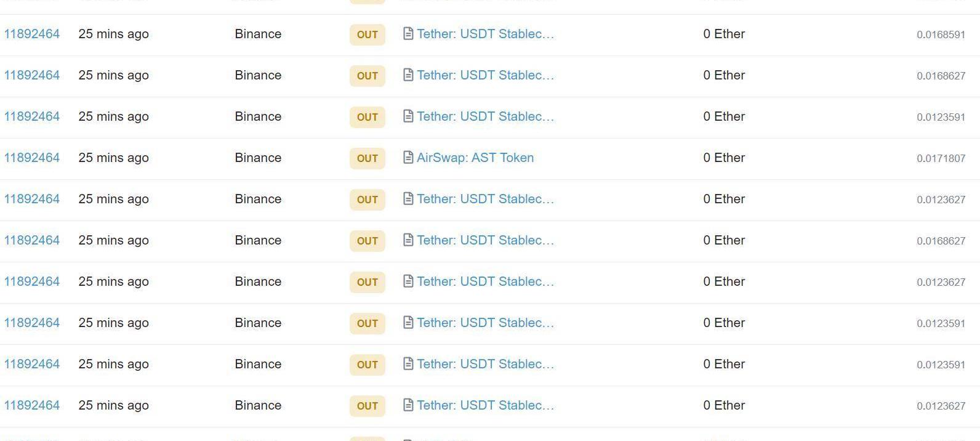Click the OUT badge in the 0.0168591 fee row

tap(367, 34)
